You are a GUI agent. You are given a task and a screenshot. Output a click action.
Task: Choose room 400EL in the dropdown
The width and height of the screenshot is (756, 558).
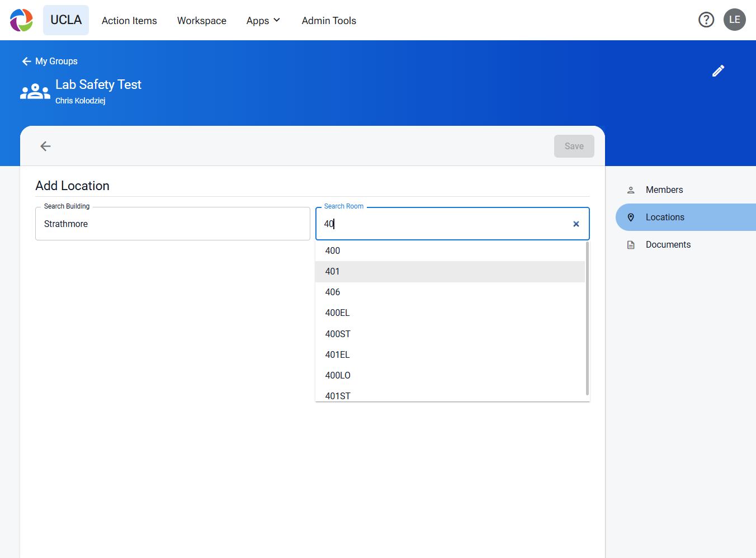450,313
